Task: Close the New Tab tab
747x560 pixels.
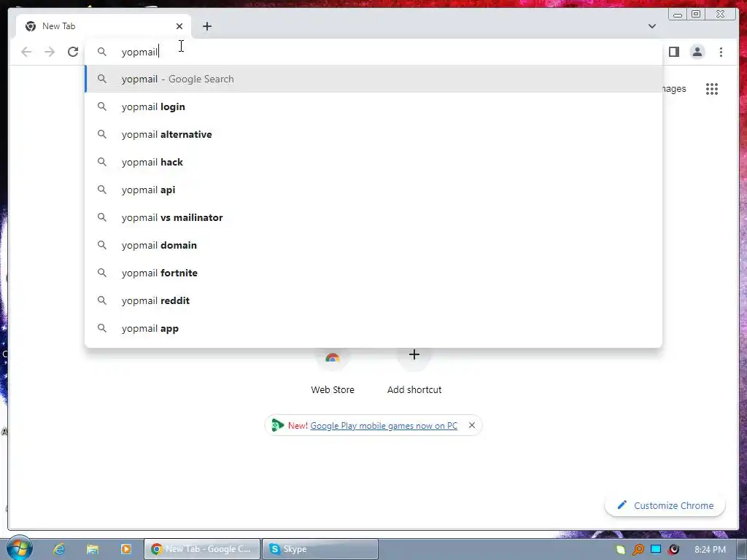Action: pos(179,26)
